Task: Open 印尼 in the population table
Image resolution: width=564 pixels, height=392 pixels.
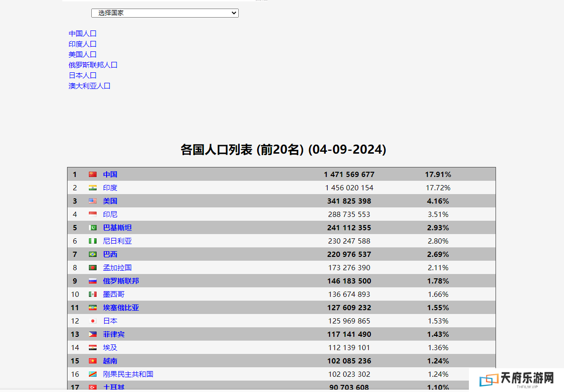Action: coord(110,214)
